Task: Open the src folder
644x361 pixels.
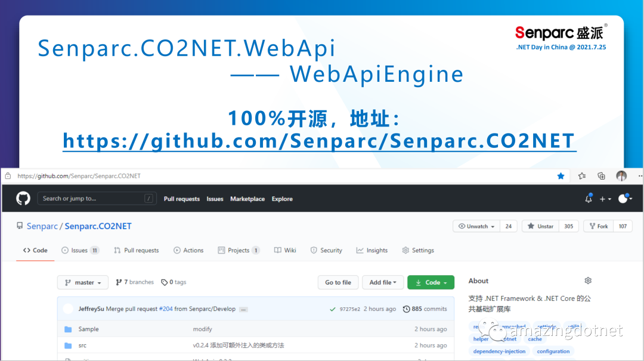Action: 82,345
